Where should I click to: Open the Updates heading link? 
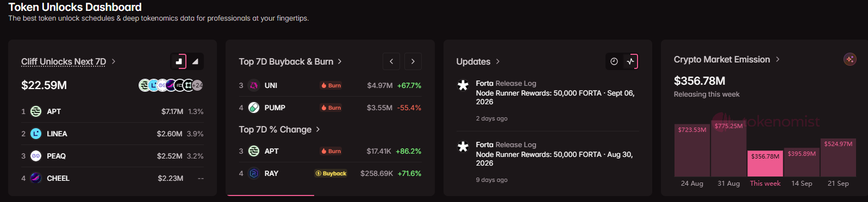[473, 61]
